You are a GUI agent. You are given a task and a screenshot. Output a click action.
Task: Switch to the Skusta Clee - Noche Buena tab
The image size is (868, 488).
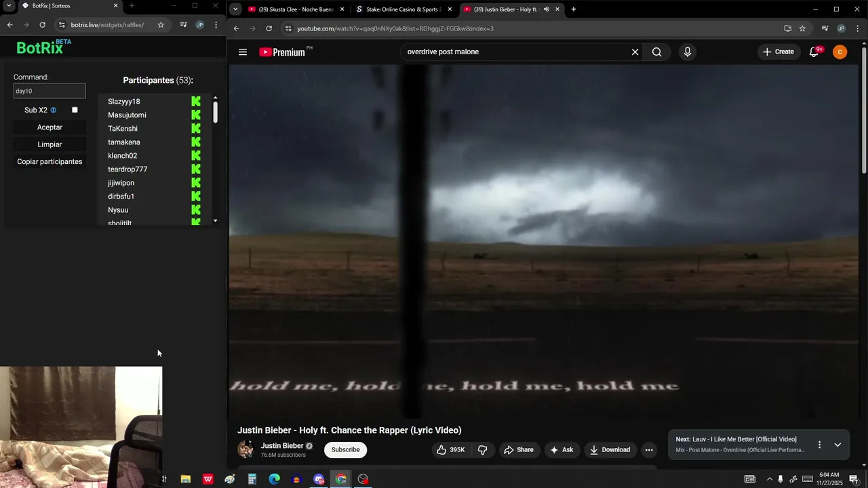[298, 9]
